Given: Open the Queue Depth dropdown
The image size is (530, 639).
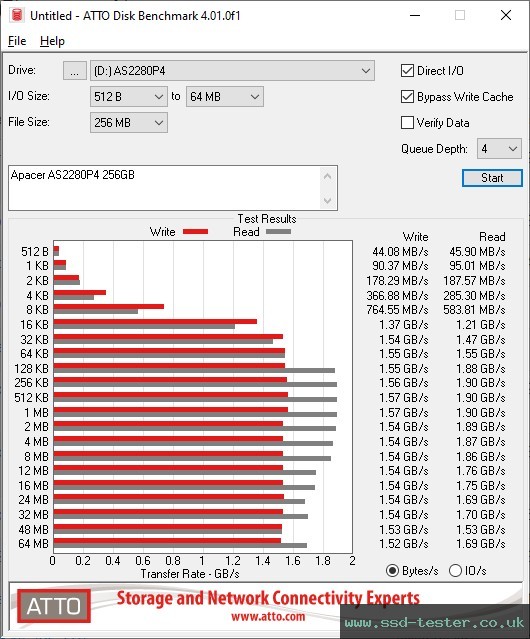Looking at the screenshot, I should tap(499, 149).
